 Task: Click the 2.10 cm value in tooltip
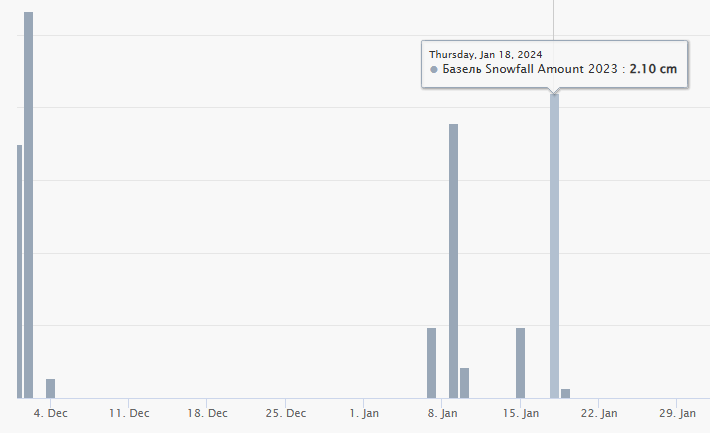click(x=653, y=70)
